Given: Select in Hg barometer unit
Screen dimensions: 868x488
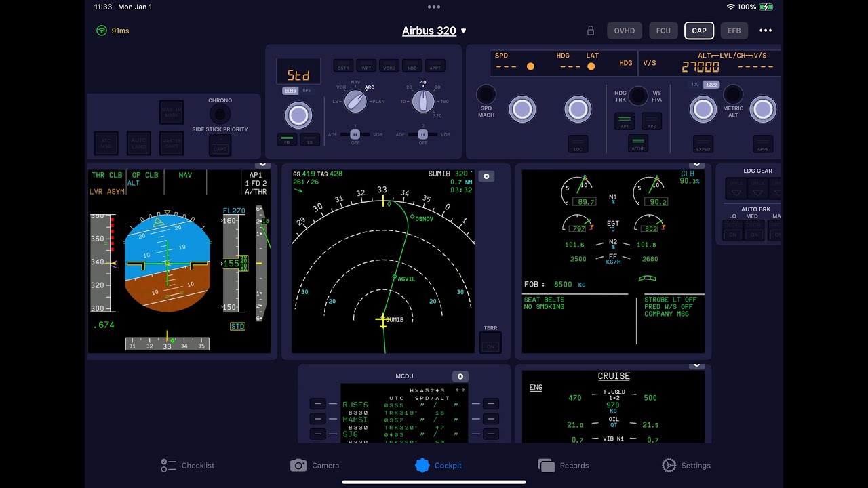Looking at the screenshot, I should point(290,91).
